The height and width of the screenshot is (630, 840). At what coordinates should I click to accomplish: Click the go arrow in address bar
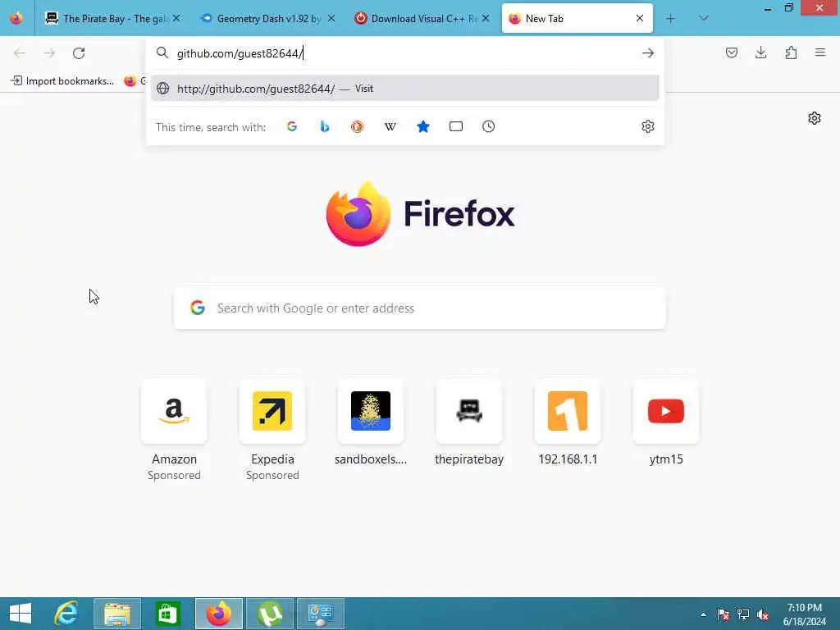pyautogui.click(x=648, y=53)
